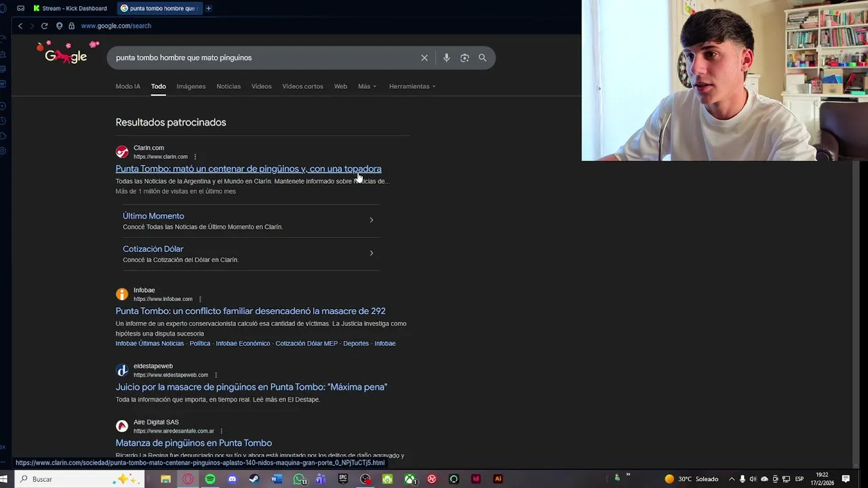The image size is (868, 488).
Task: Switch to the Stream - Kick Dashboard tab
Action: pos(71,8)
